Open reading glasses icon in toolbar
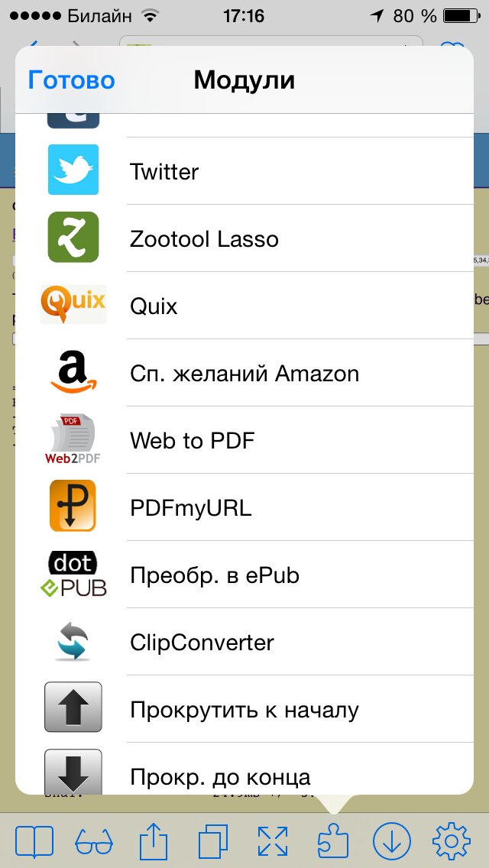 [x=94, y=841]
